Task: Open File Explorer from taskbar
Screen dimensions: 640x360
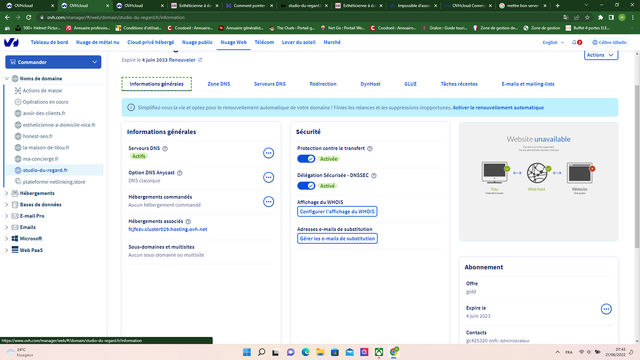Action: 320,352
